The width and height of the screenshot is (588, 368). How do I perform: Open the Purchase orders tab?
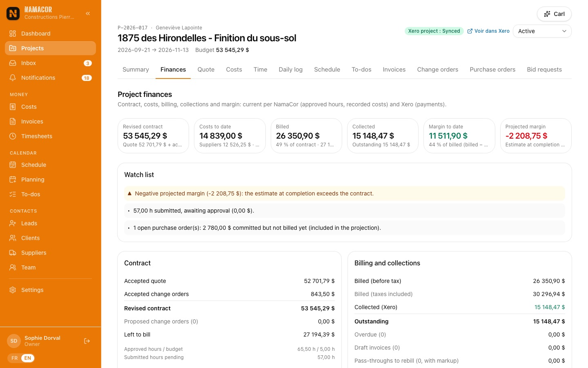[492, 70]
